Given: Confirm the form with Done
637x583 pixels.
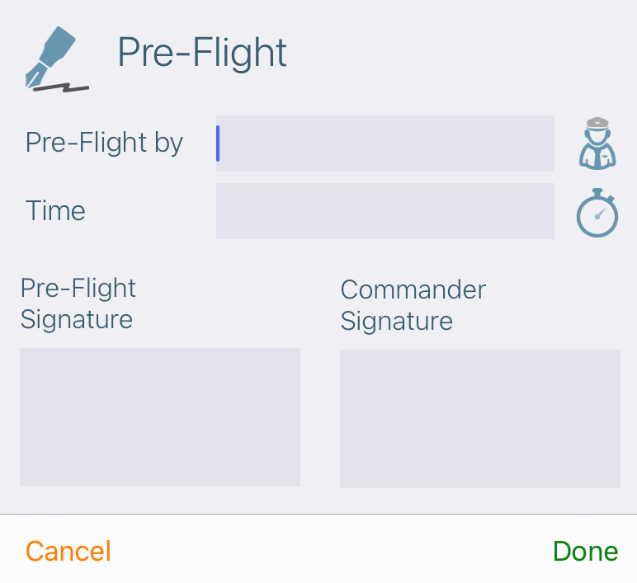Looking at the screenshot, I should [585, 551].
